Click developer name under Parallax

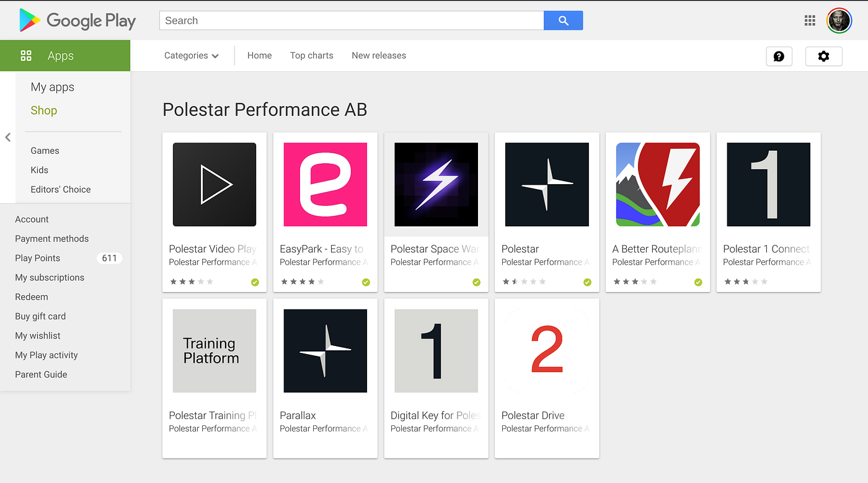[324, 428]
